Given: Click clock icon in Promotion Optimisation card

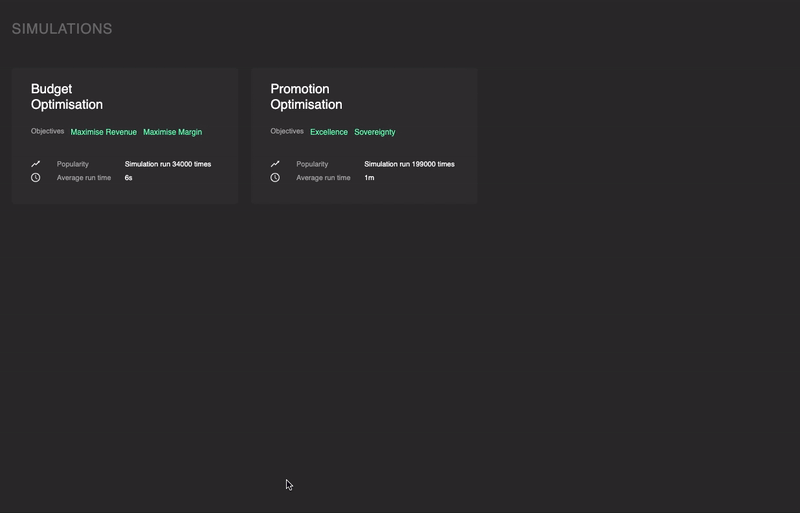Looking at the screenshot, I should click(x=275, y=178).
